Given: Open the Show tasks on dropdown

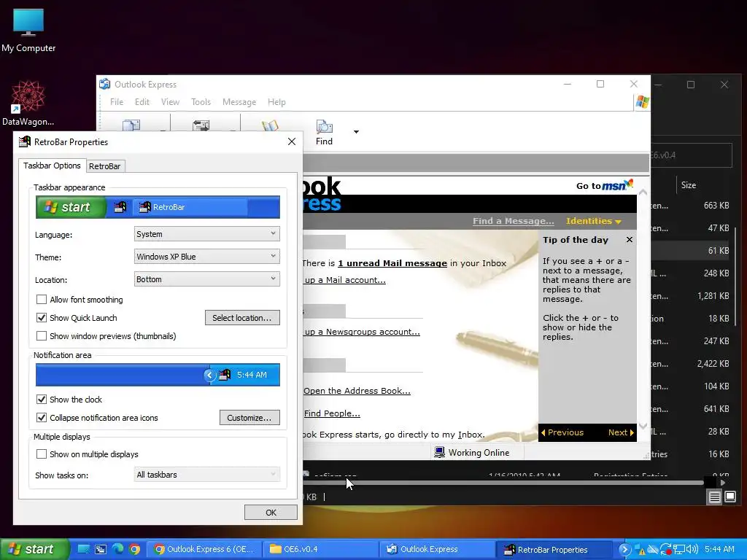Looking at the screenshot, I should 206,474.
